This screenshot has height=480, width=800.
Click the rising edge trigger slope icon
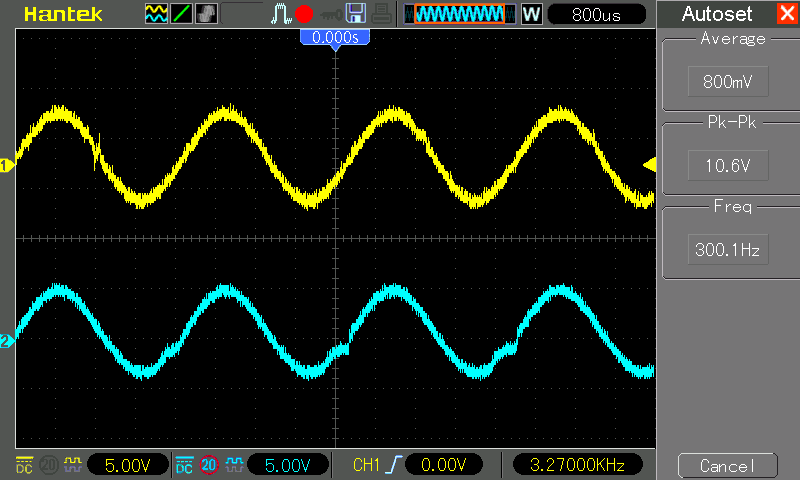pyautogui.click(x=394, y=465)
